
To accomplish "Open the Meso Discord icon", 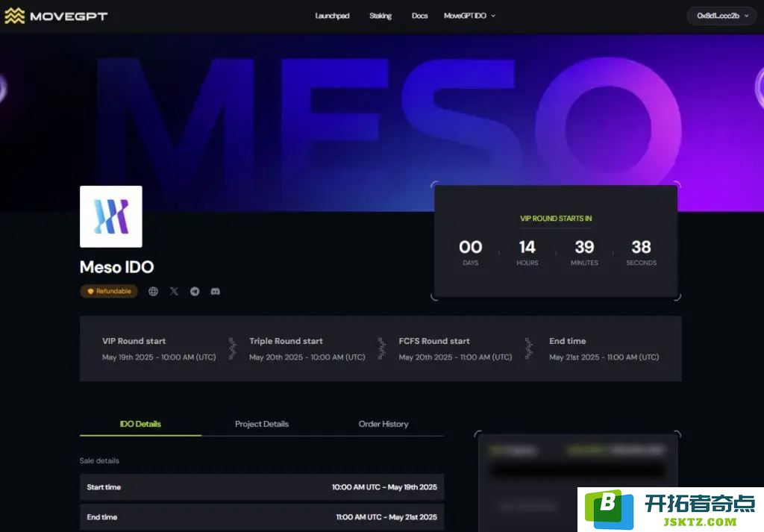I will (x=216, y=291).
